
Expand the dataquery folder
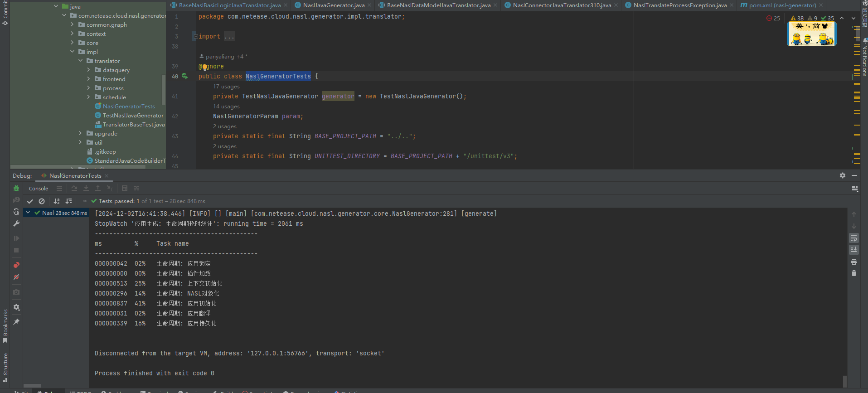click(88, 70)
